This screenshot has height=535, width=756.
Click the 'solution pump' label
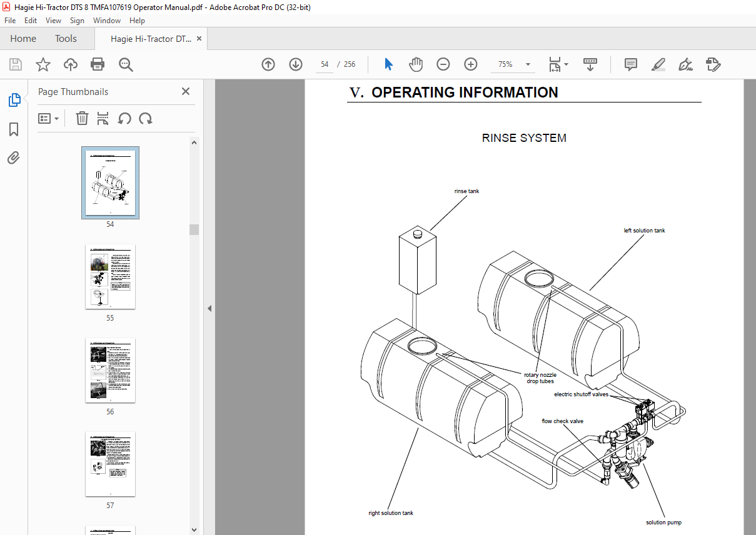[664, 522]
